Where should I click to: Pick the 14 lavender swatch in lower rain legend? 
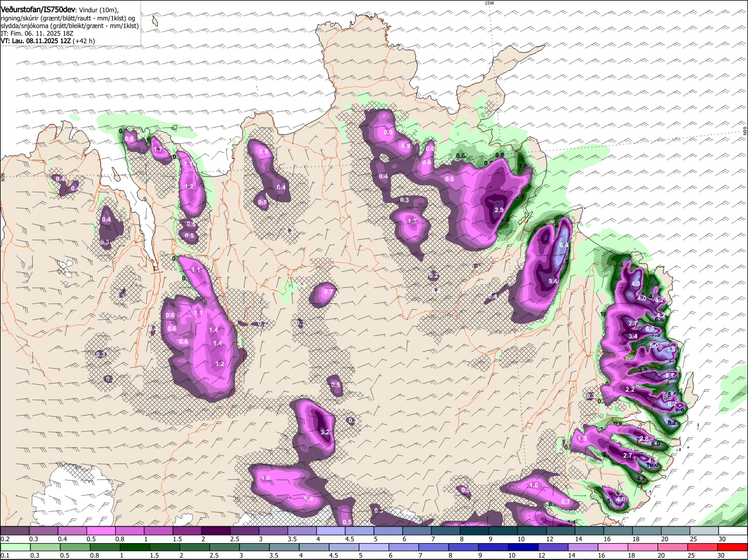pyautogui.click(x=584, y=547)
